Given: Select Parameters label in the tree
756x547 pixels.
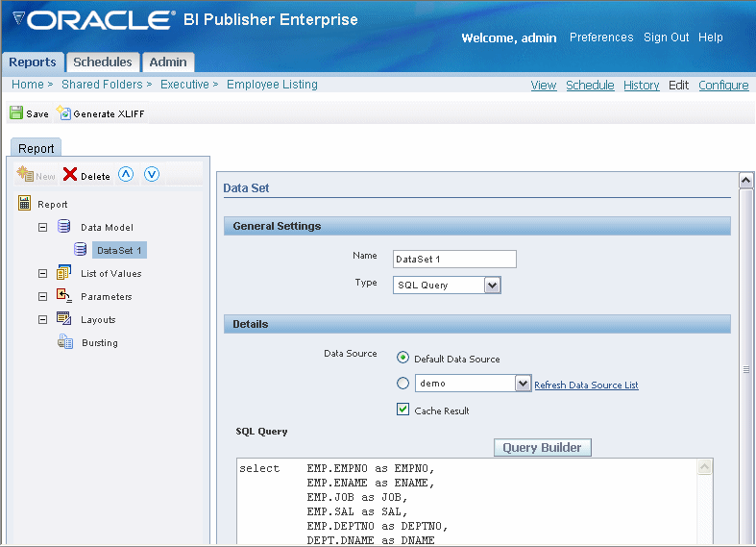Looking at the screenshot, I should tap(107, 297).
